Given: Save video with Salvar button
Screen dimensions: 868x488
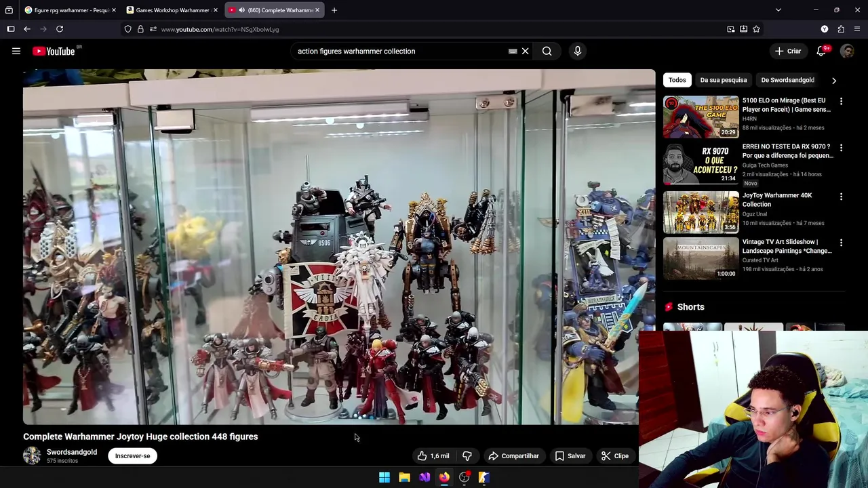Looking at the screenshot, I should [x=570, y=456].
